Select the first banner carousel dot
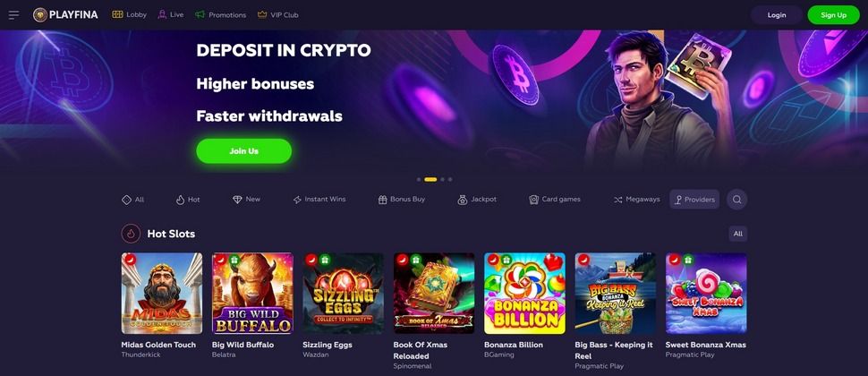Image resolution: width=868 pixels, height=376 pixels. [419, 179]
